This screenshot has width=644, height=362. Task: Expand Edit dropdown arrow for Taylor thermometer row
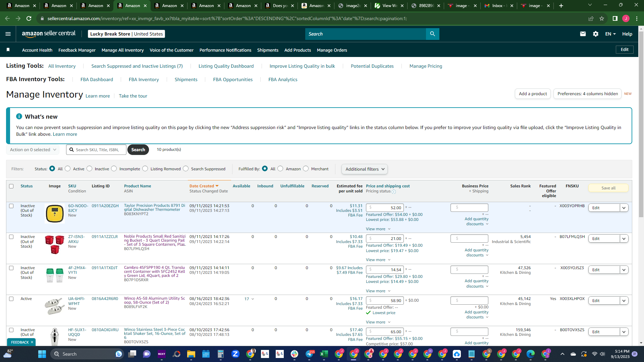pyautogui.click(x=624, y=208)
